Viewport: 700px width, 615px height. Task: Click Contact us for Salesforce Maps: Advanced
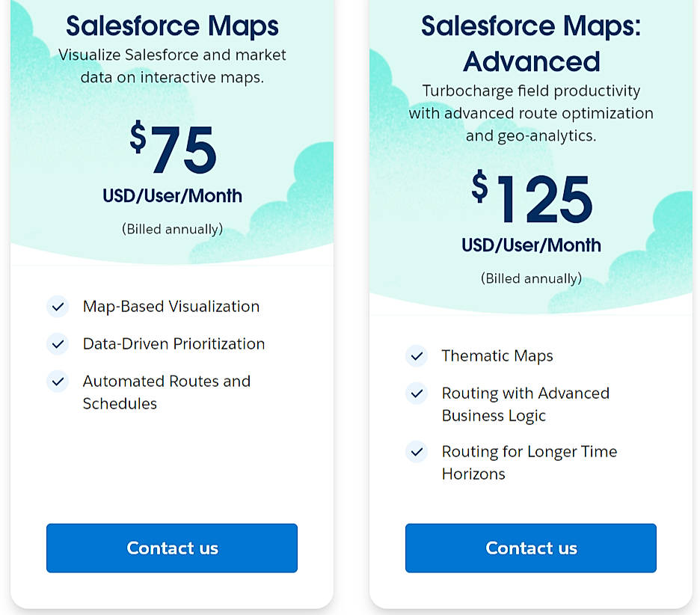pyautogui.click(x=530, y=548)
